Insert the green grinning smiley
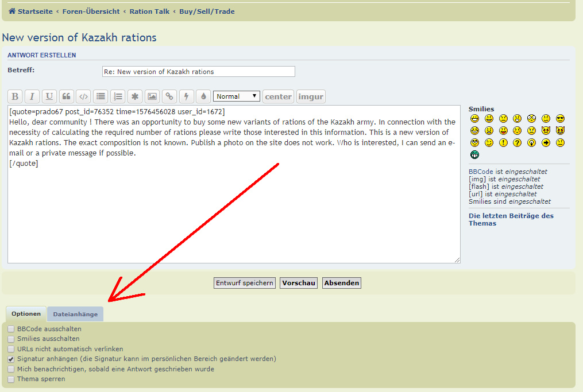 (474, 154)
